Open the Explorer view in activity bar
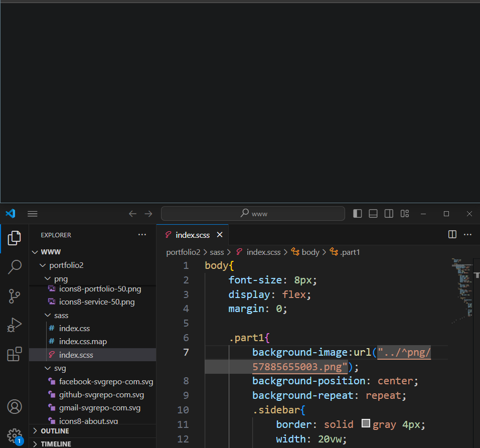This screenshot has width=480, height=448. coord(15,238)
